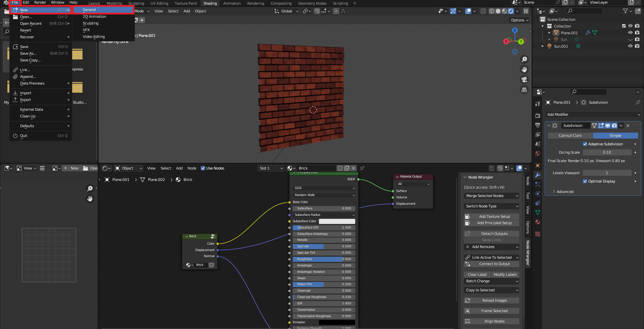Disable the Adaptive Subdivision checkbox
The width and height of the screenshot is (644, 329).
585,144
